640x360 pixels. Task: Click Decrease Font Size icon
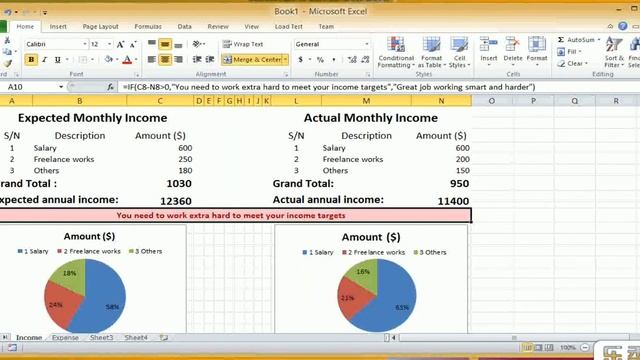point(133,44)
